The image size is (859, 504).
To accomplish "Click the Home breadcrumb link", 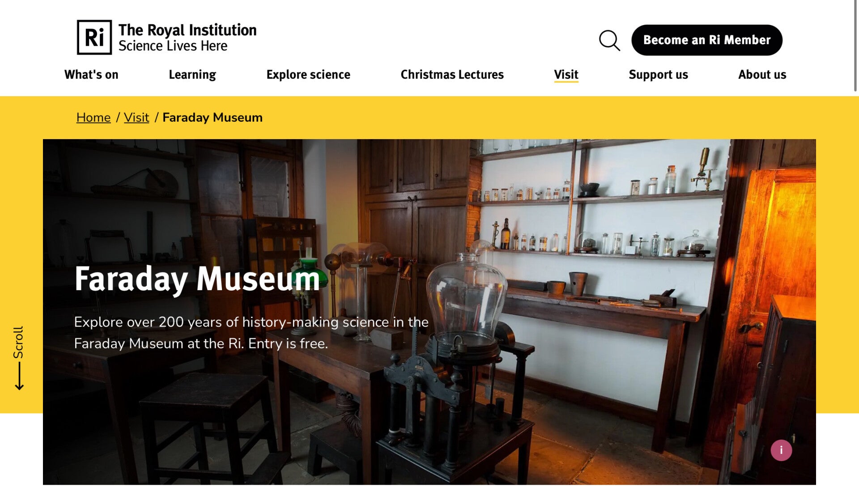I will point(94,118).
